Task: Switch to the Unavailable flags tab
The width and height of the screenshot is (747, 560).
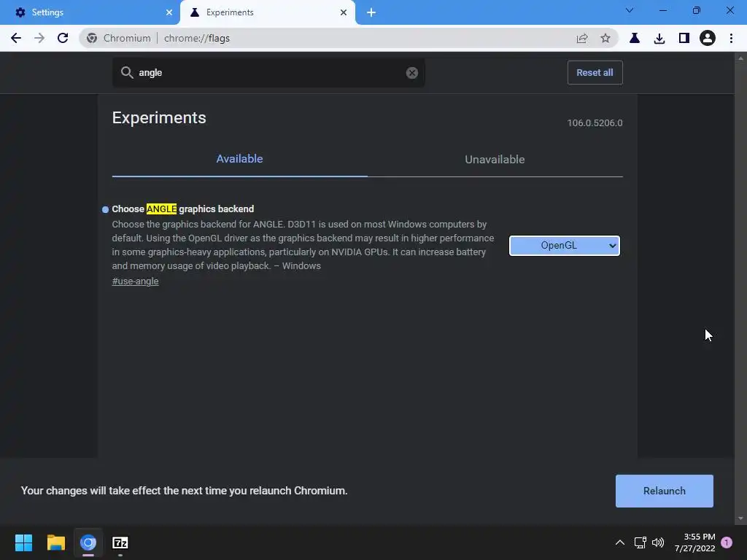Action: 495,159
